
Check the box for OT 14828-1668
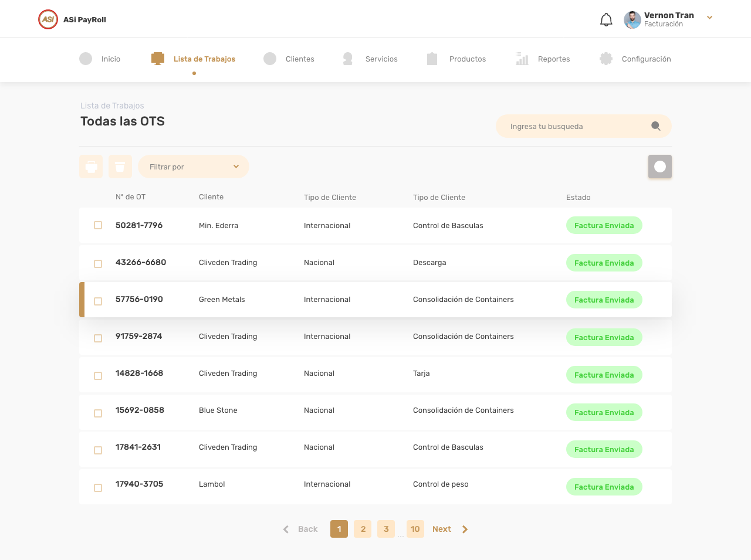(98, 376)
